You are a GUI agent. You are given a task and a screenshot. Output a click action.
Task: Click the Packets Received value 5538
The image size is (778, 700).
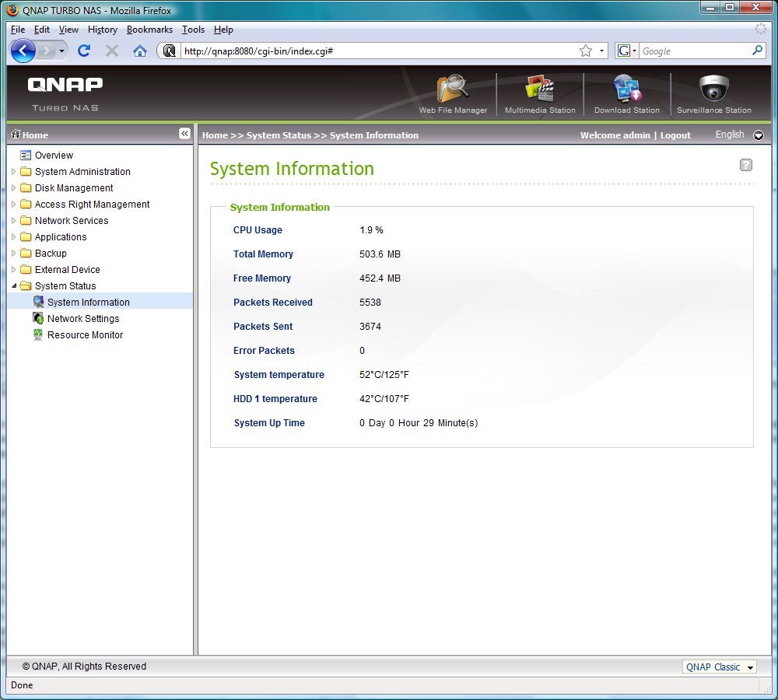(370, 302)
